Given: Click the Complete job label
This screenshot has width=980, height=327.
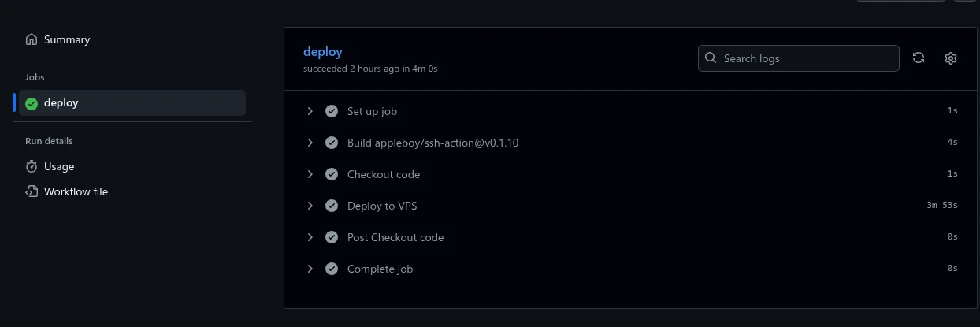Looking at the screenshot, I should pos(380,269).
